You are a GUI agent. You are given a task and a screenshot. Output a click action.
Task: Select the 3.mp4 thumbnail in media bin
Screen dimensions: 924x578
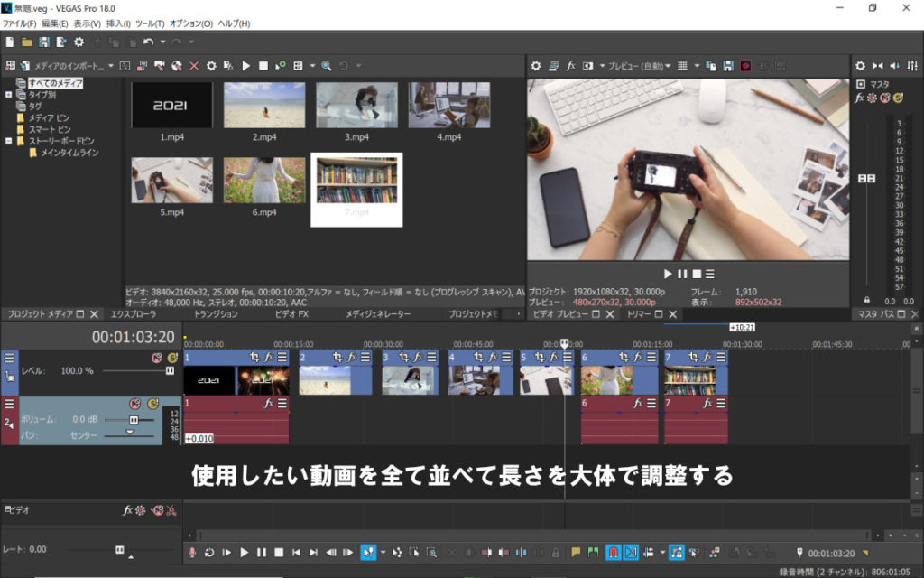coord(356,105)
